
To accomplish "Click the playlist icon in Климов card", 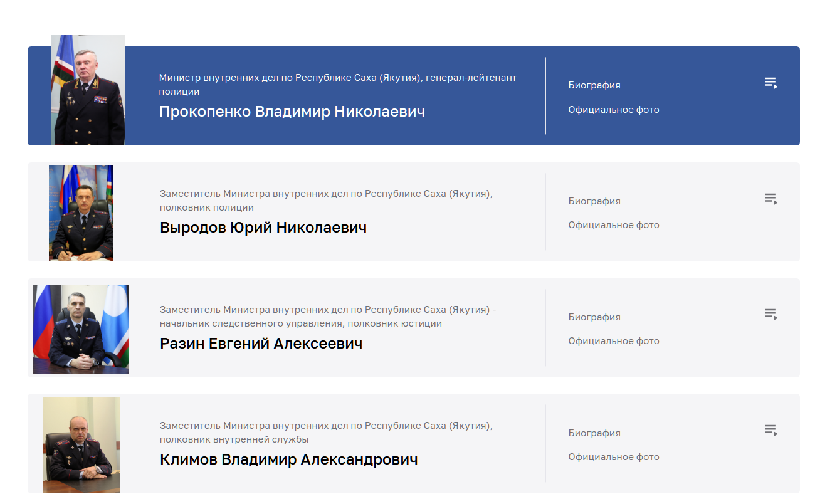I will click(771, 430).
